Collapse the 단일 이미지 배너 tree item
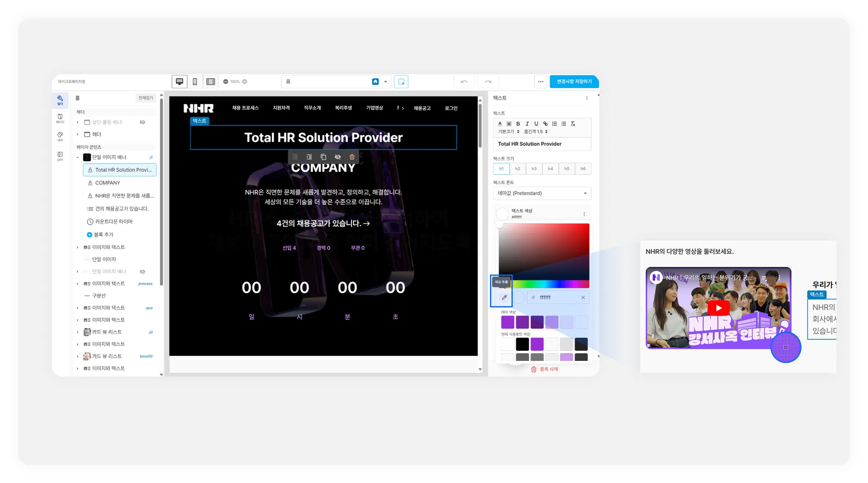 point(78,157)
